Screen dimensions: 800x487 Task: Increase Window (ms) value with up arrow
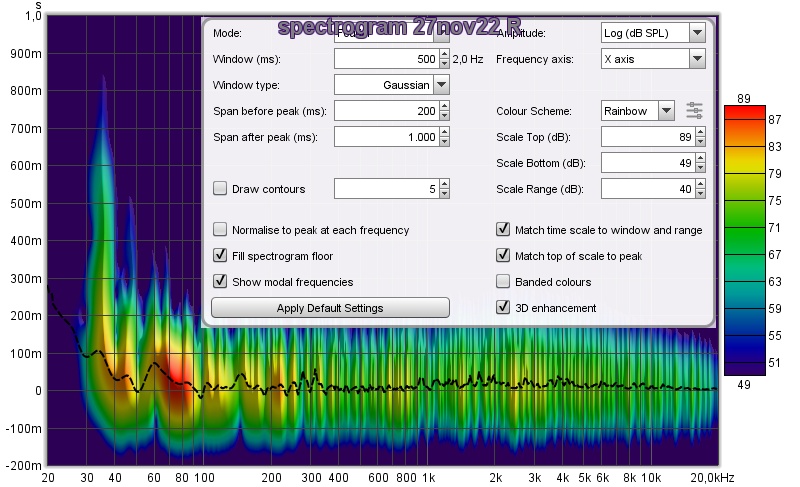tap(444, 55)
